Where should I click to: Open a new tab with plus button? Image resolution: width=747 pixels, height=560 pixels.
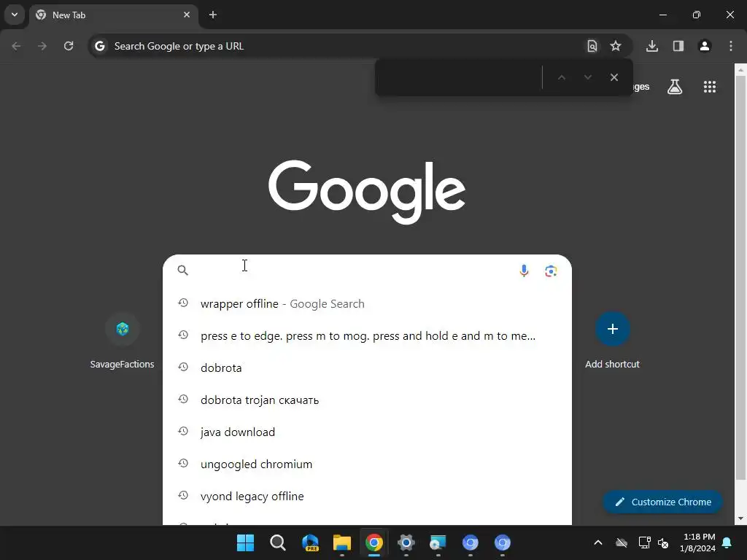213,15
